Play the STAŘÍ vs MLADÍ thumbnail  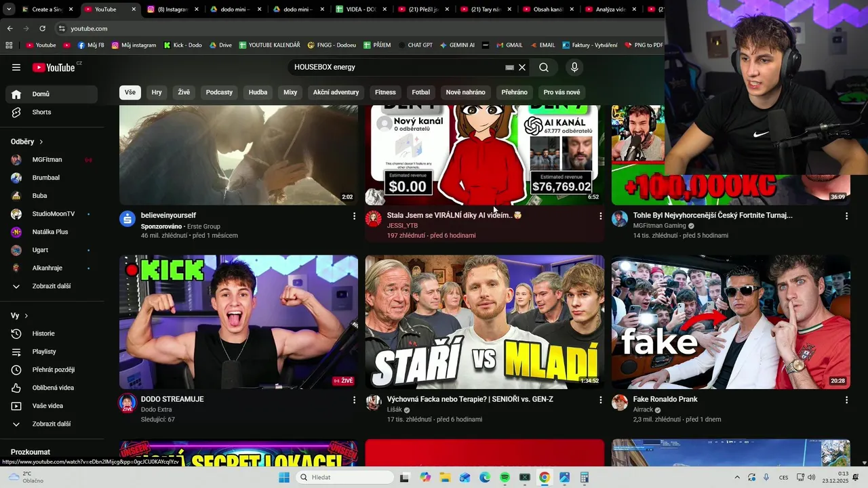[x=485, y=322]
